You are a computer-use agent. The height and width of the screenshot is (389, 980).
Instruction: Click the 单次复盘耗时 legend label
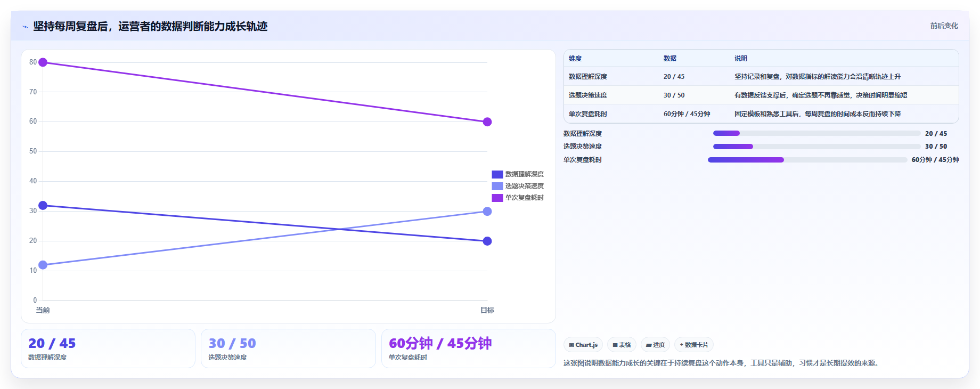point(524,198)
